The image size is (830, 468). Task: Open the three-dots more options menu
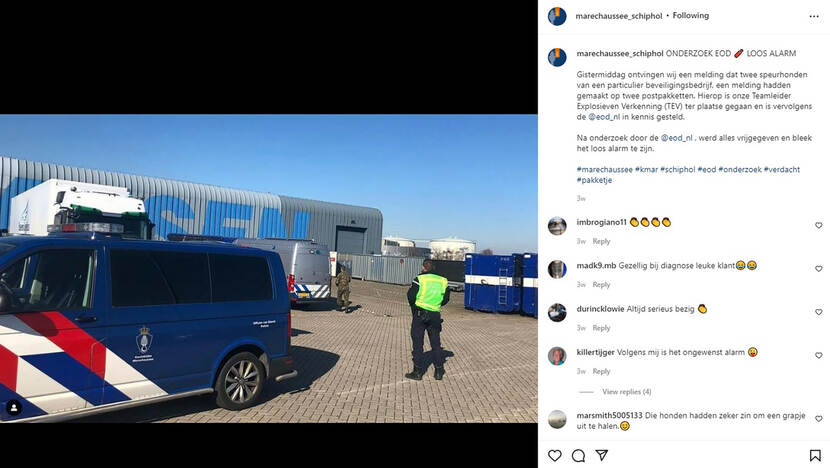click(x=814, y=16)
